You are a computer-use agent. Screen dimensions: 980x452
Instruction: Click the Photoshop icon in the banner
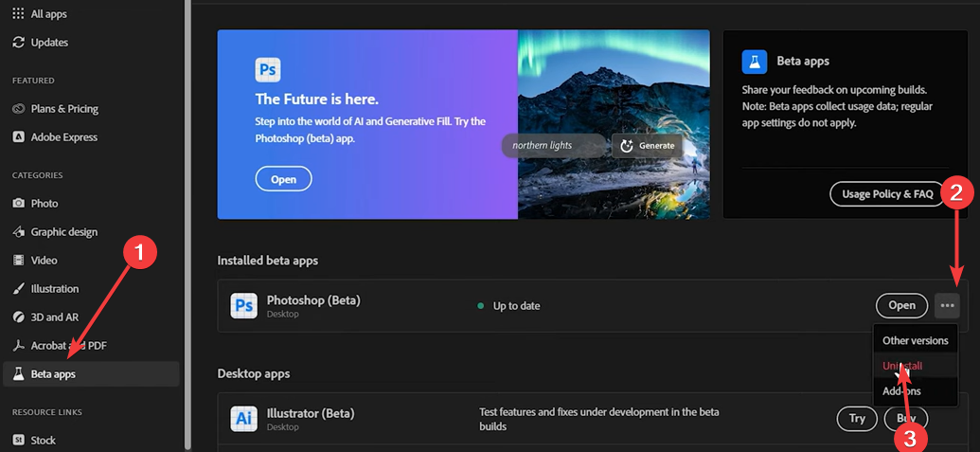(268, 70)
